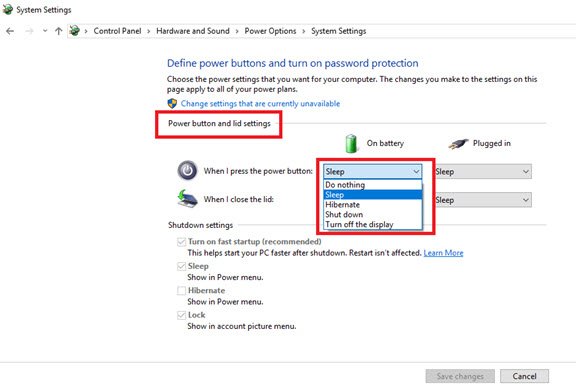576x385 pixels.
Task: Enable the Hibernate checkbox
Action: click(x=181, y=291)
